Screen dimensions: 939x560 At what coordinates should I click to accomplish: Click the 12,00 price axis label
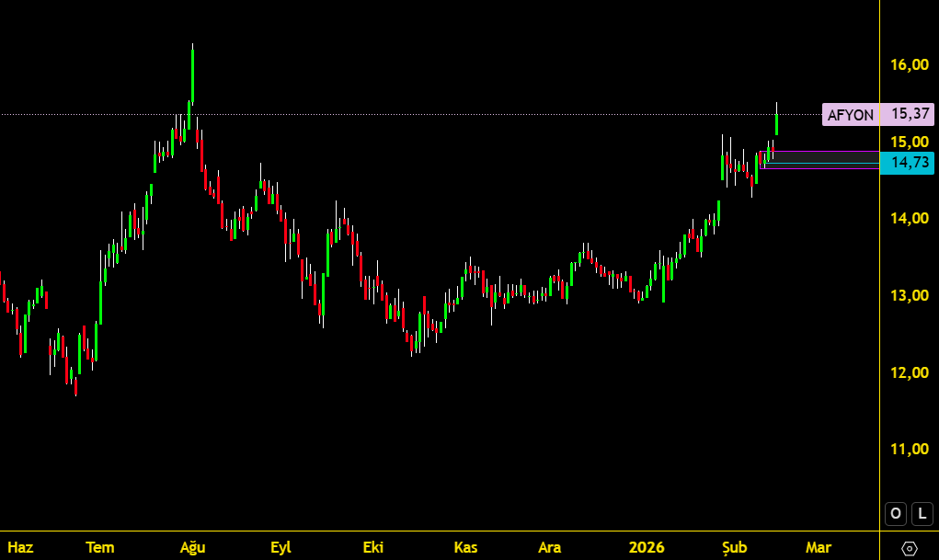909,372
